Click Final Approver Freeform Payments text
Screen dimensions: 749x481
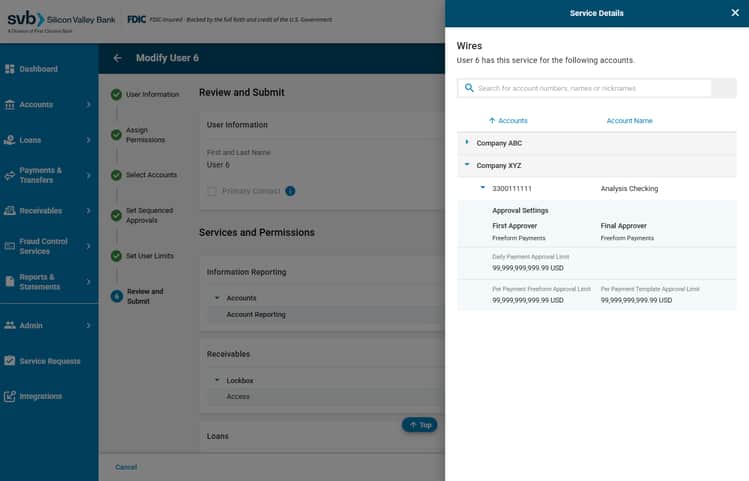[627, 238]
